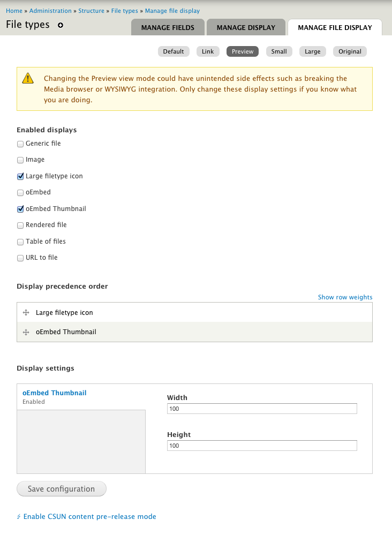Check the Table of files option
Viewport: 392px width, 535px height.
[x=20, y=242]
